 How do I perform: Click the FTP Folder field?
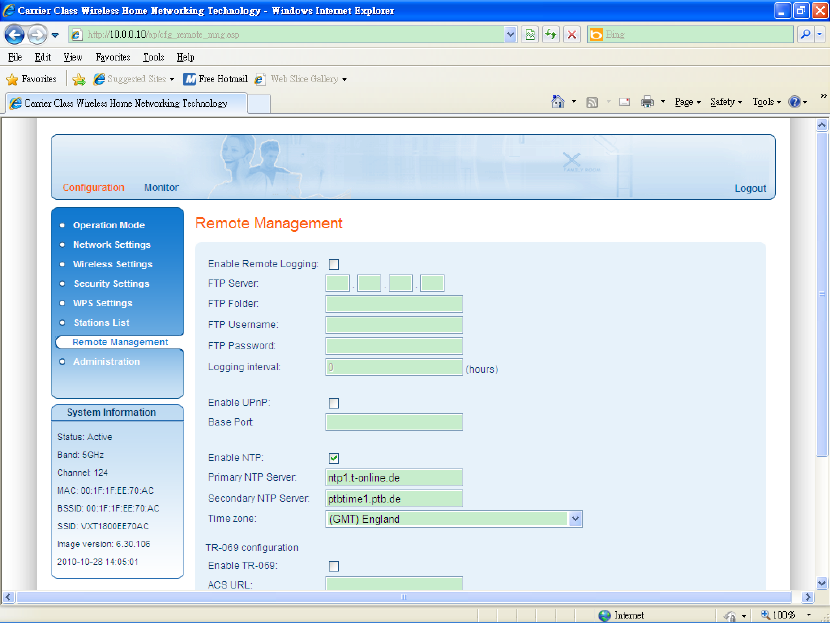394,304
